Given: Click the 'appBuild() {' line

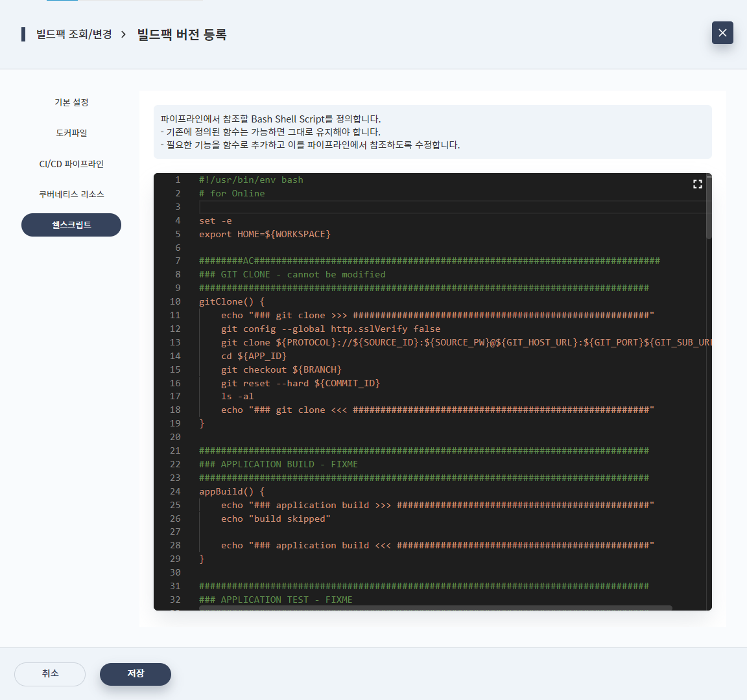Looking at the screenshot, I should [231, 491].
